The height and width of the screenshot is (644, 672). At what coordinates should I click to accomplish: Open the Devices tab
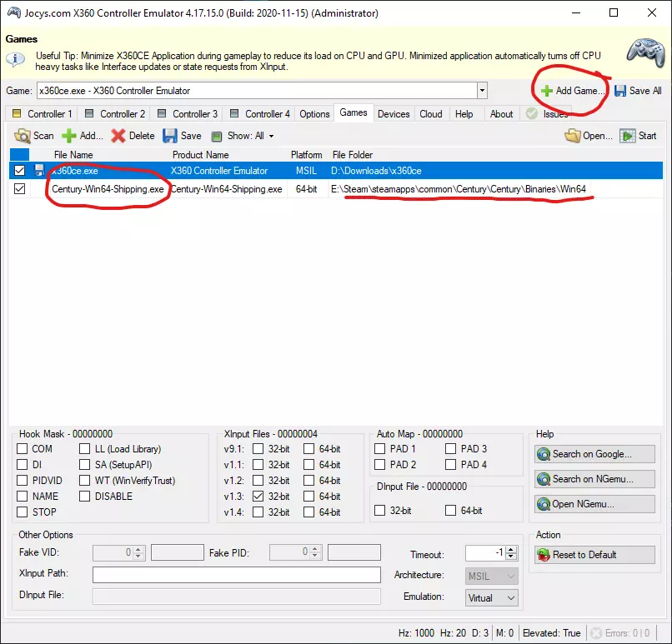coord(394,114)
